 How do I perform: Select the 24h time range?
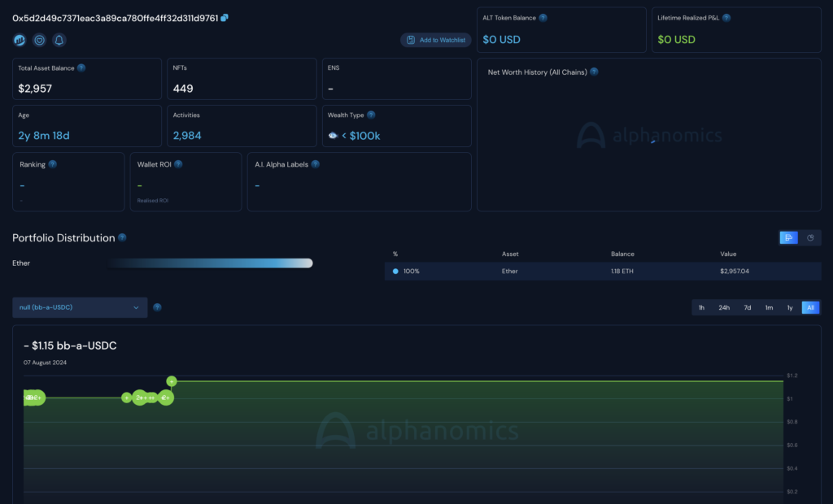pos(723,307)
